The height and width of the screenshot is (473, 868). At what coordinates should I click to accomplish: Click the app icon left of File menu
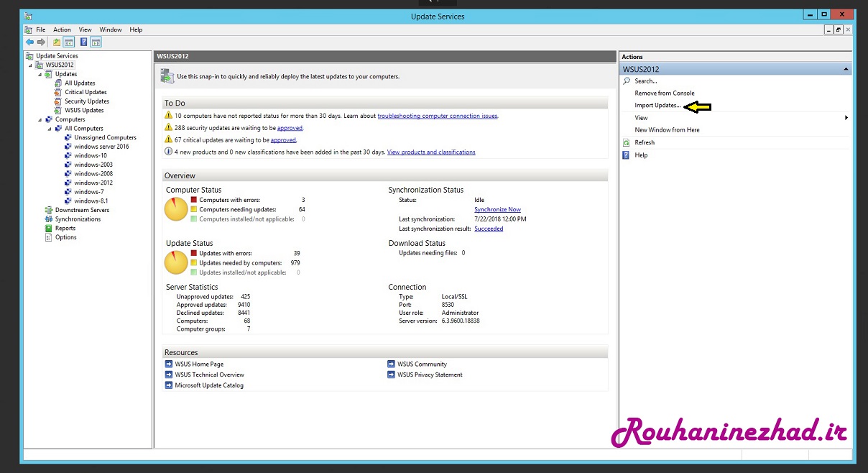pos(28,29)
